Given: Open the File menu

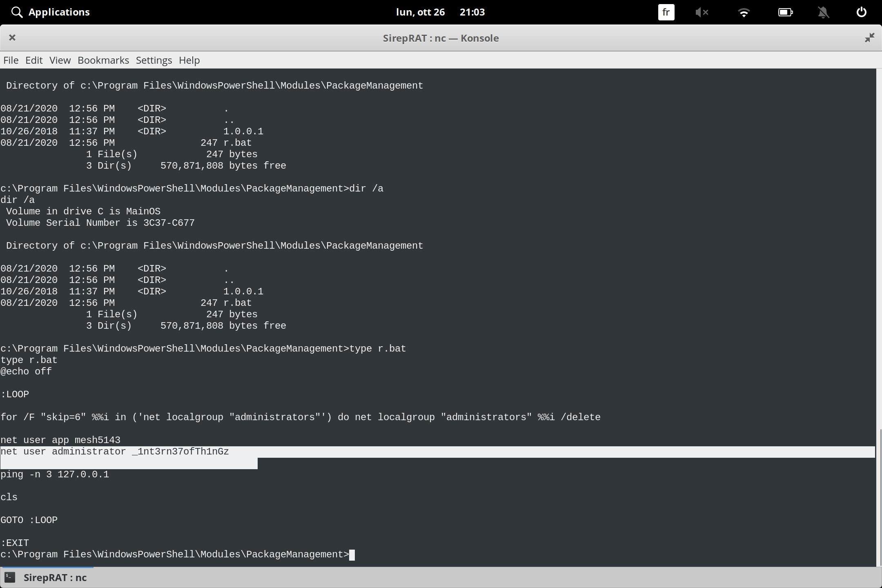Looking at the screenshot, I should pos(11,60).
